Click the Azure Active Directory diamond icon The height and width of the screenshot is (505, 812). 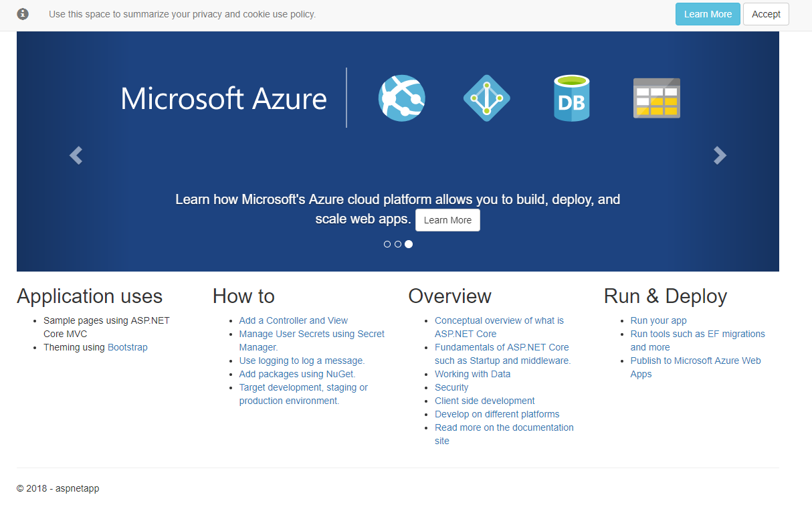pos(487,98)
